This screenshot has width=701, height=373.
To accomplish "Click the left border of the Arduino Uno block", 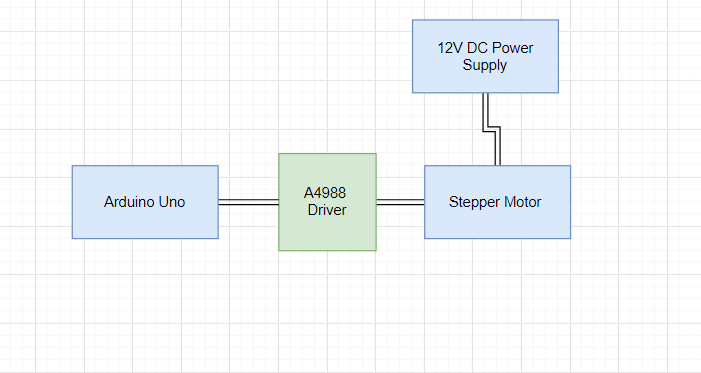I will coord(72,202).
